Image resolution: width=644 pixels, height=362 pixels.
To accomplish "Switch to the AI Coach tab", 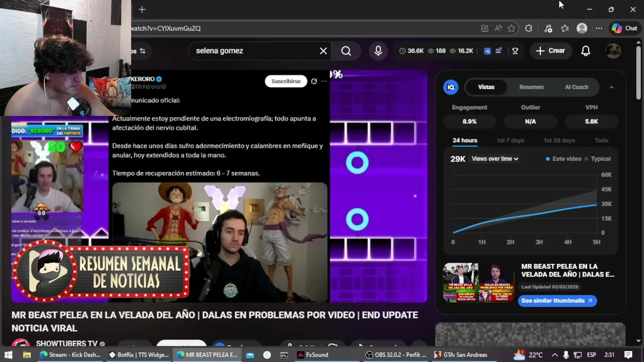I will coord(577,87).
